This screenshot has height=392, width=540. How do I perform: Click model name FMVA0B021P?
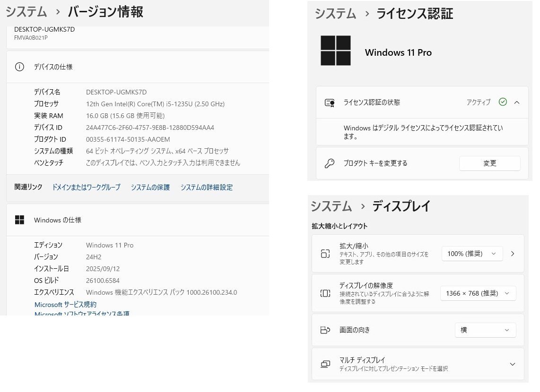(31, 38)
